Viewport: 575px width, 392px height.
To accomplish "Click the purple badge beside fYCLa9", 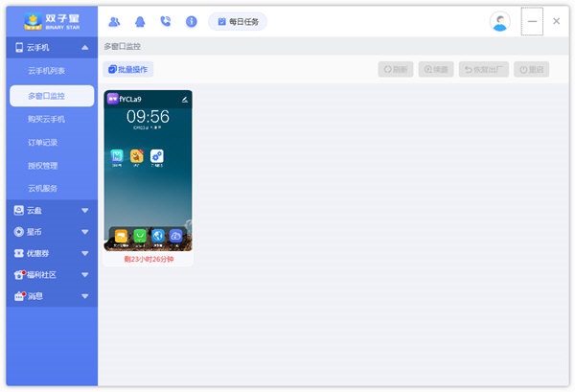I will click(112, 99).
